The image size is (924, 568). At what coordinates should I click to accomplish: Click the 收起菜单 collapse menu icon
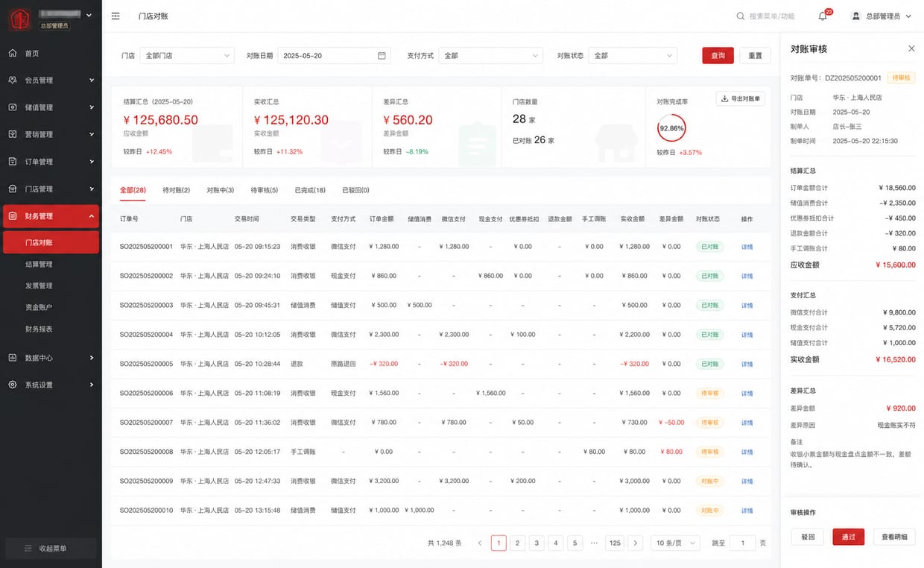click(x=28, y=549)
